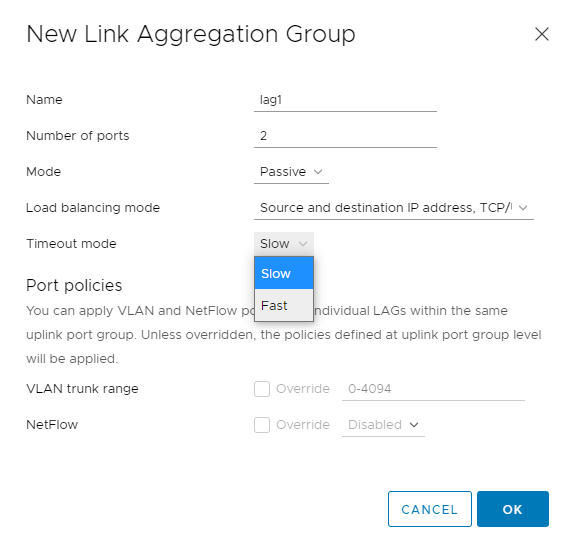This screenshot has width=572, height=537.
Task: Open the NetFlow Disabled dropdown
Action: pos(383,425)
